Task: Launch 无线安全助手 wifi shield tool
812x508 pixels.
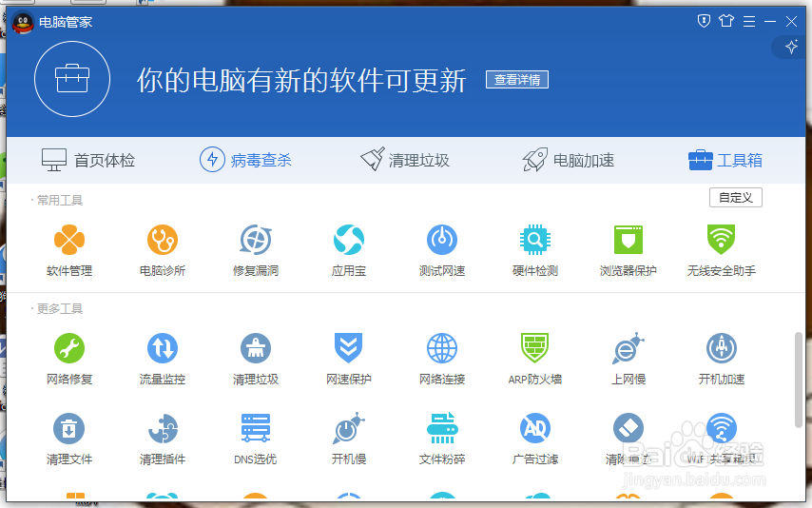Action: point(722,250)
